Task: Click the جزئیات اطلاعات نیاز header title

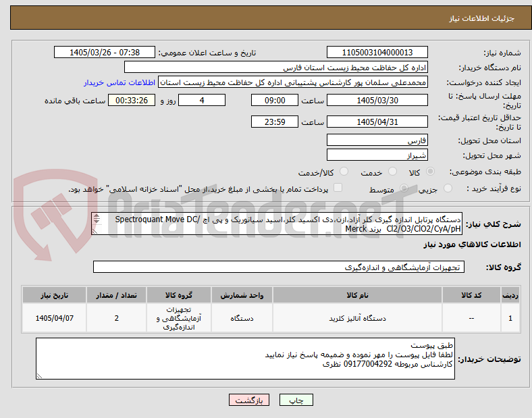Action: click(481, 18)
